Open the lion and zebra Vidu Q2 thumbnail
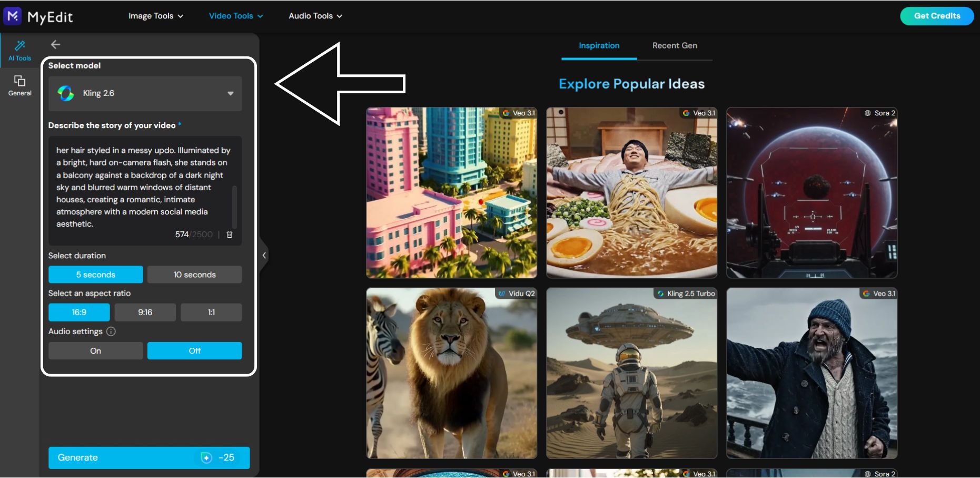The width and height of the screenshot is (980, 478). click(452, 373)
